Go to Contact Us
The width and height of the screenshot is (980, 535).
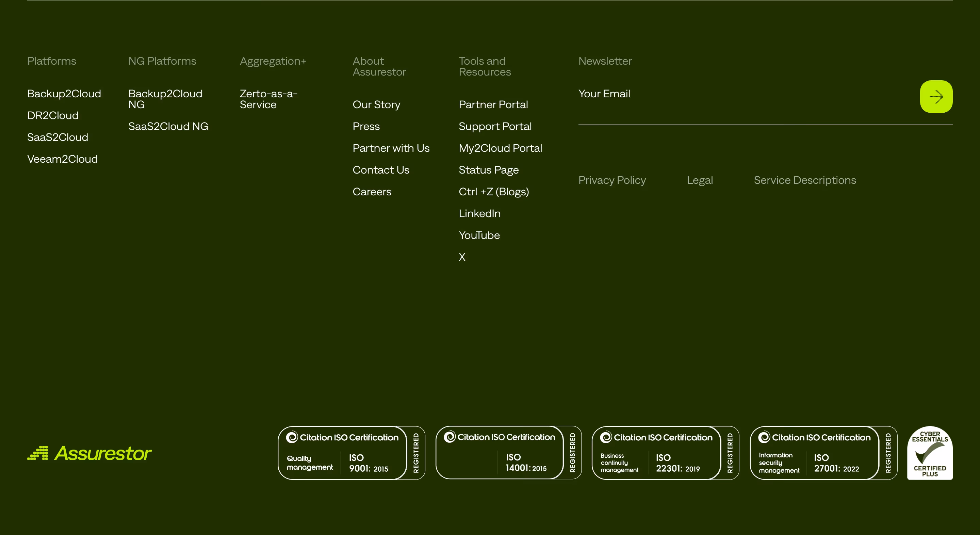point(381,170)
